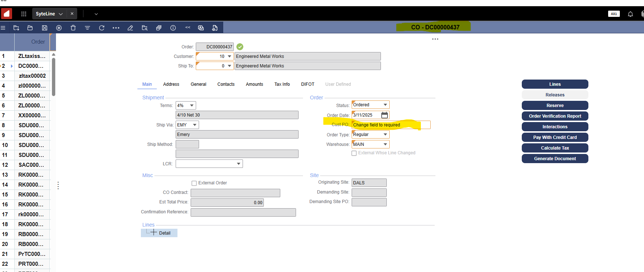Image resolution: width=644 pixels, height=272 pixels.
Task: Open the Warehouse dropdown showing MAIN
Action: [x=385, y=144]
